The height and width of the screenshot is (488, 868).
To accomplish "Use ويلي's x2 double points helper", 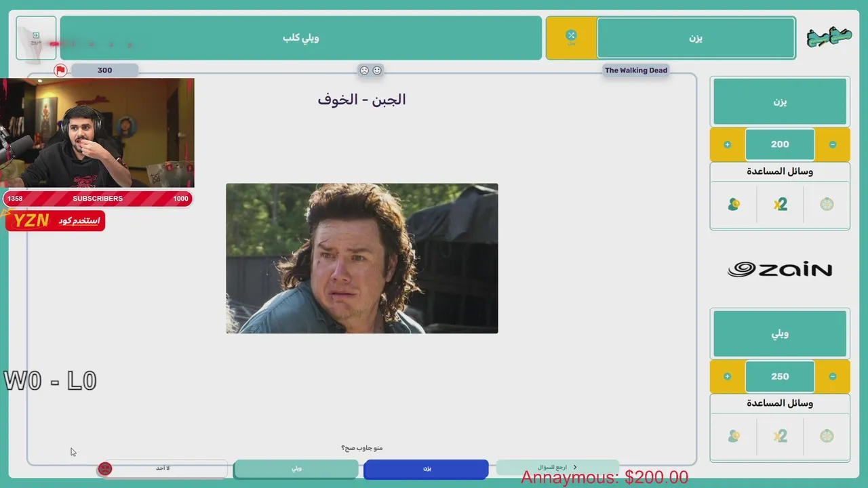I will pos(780,436).
